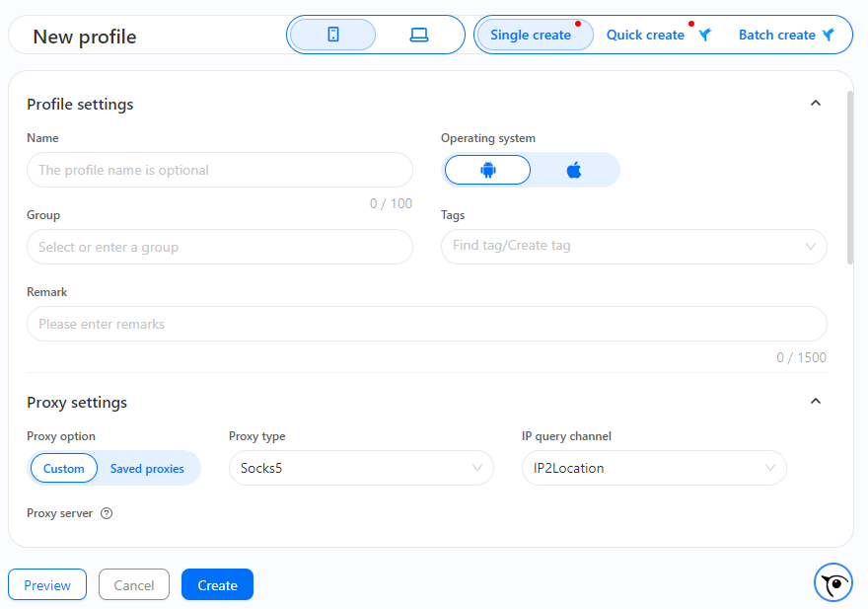868x609 pixels.
Task: Collapse the Proxy settings section
Action: [x=816, y=401]
